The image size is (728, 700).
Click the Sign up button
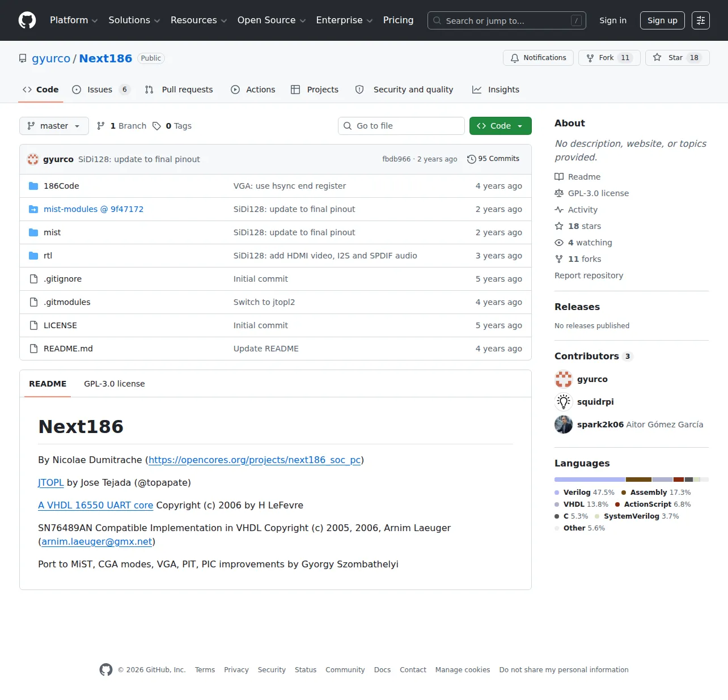coord(662,20)
